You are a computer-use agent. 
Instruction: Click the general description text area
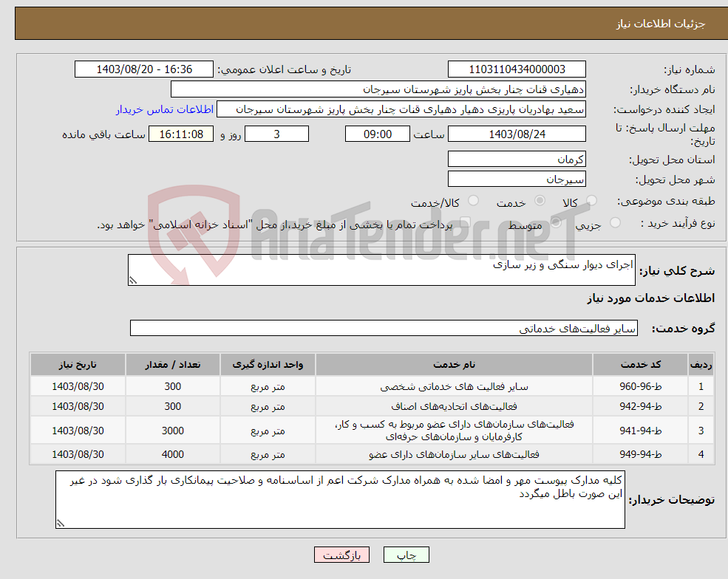381,270
